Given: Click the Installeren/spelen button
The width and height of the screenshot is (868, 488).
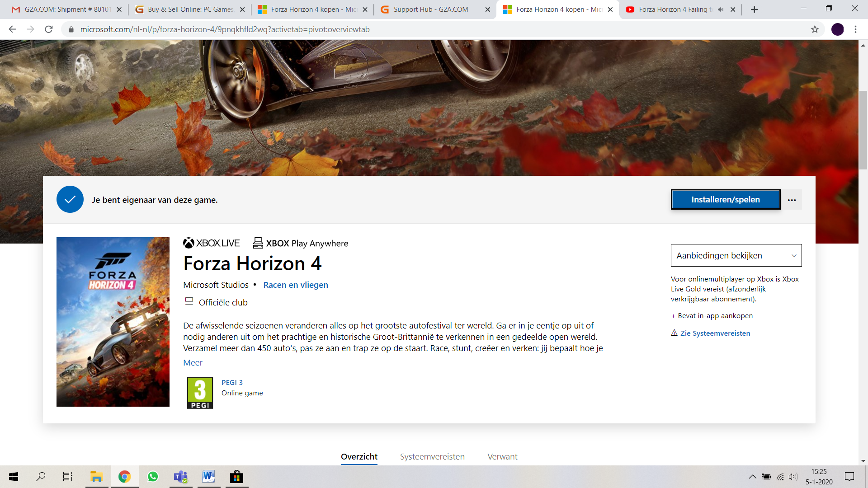Looking at the screenshot, I should [726, 199].
